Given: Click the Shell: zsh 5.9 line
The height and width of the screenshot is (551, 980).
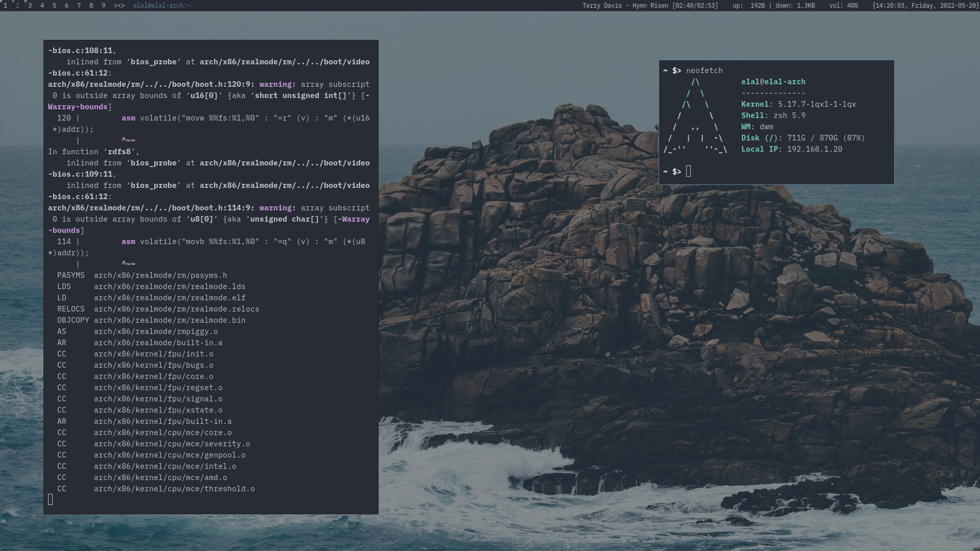Looking at the screenshot, I should 773,115.
